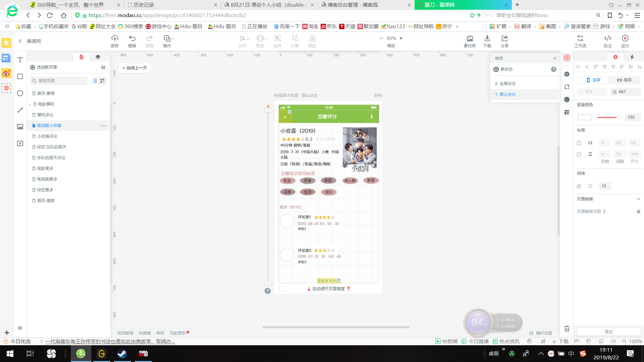Open the 操作 dropdown in toolbar

point(168,38)
